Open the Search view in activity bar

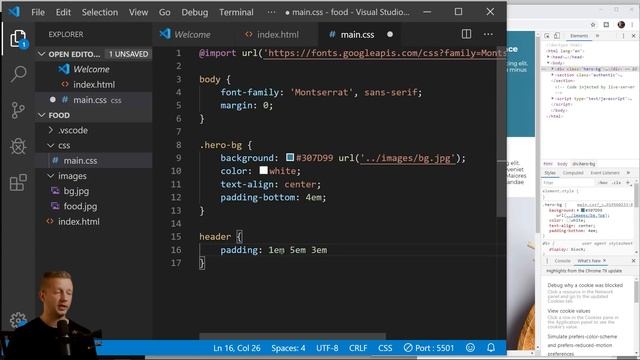(x=18, y=74)
